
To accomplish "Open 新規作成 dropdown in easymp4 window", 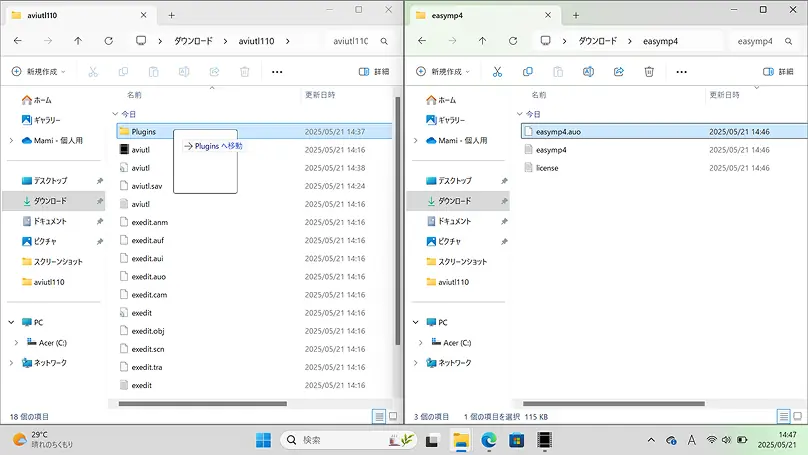I will click(443, 72).
